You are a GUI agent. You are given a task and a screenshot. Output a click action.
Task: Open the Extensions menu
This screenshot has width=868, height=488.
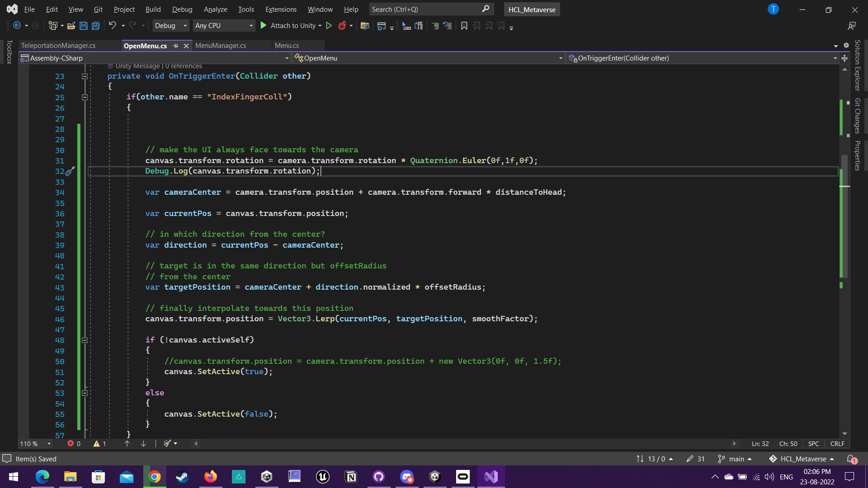281,9
